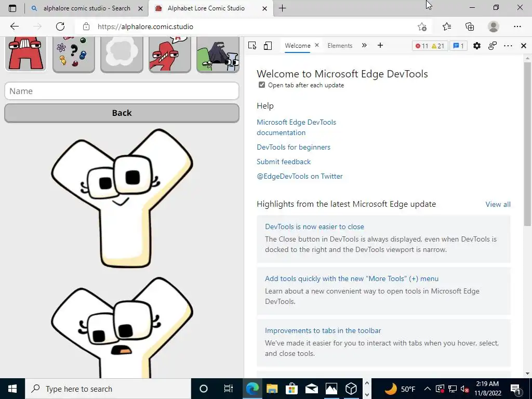Image resolution: width=532 pixels, height=399 pixels.
Task: Close the Alphabet Lore Comic Studio tab
Action: (264, 8)
